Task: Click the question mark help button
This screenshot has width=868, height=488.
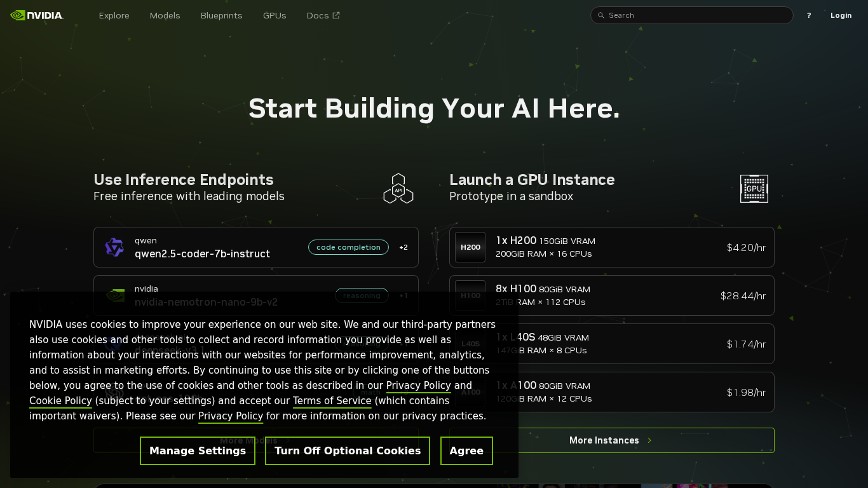Action: (x=809, y=15)
